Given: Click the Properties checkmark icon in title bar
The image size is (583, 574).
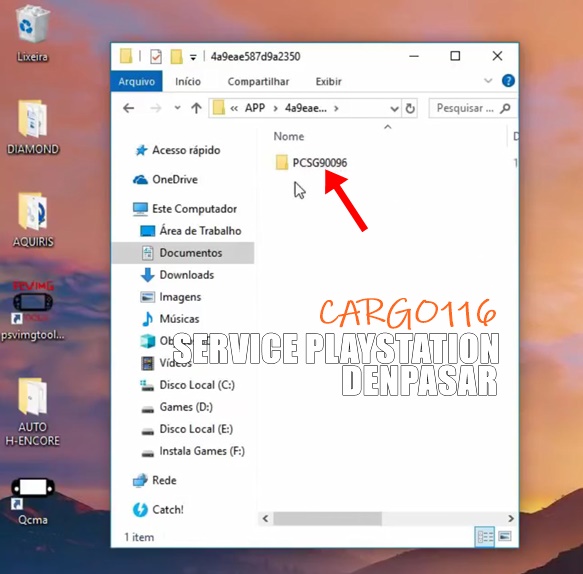Looking at the screenshot, I should point(156,57).
